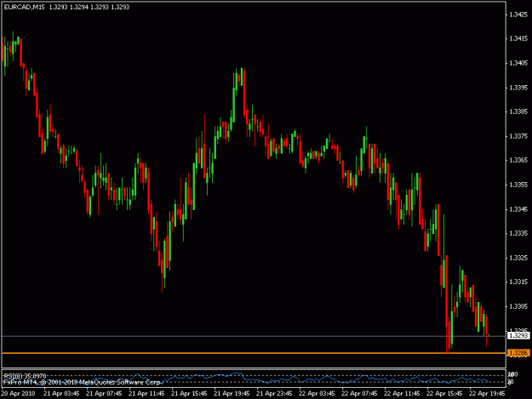Click the 1.3375 price scale value

point(518,136)
